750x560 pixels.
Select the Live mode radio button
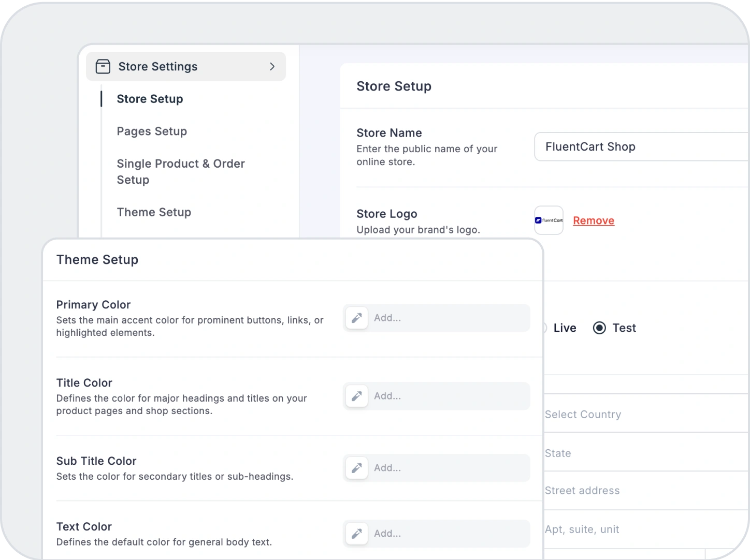[544, 328]
